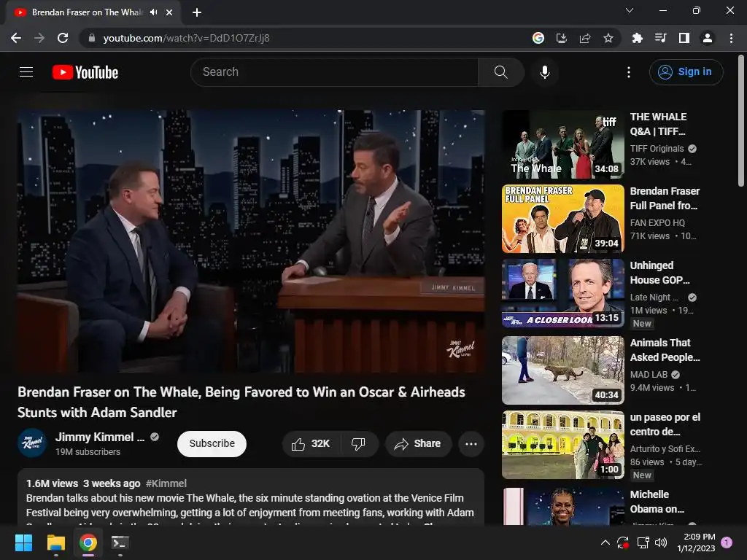View site security lock info
This screenshot has width=747, height=560.
tap(91, 38)
